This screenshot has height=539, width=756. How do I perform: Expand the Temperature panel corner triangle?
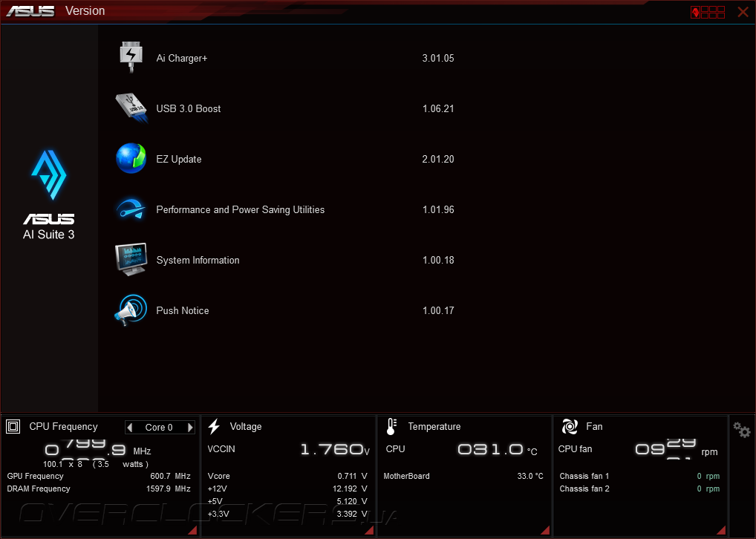pos(545,530)
